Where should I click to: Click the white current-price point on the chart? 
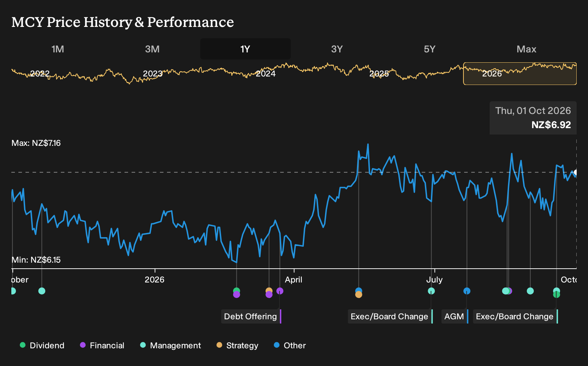(x=576, y=172)
